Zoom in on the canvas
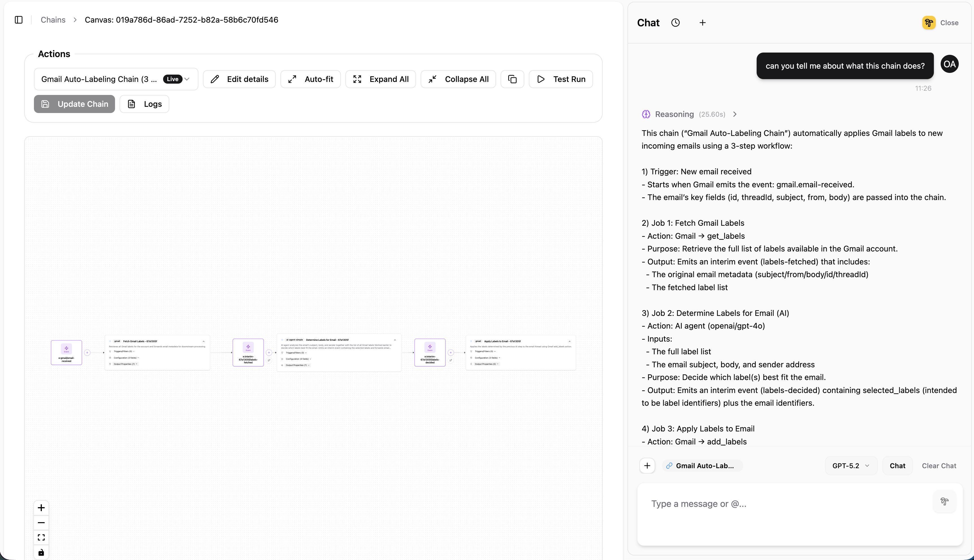 pyautogui.click(x=41, y=507)
